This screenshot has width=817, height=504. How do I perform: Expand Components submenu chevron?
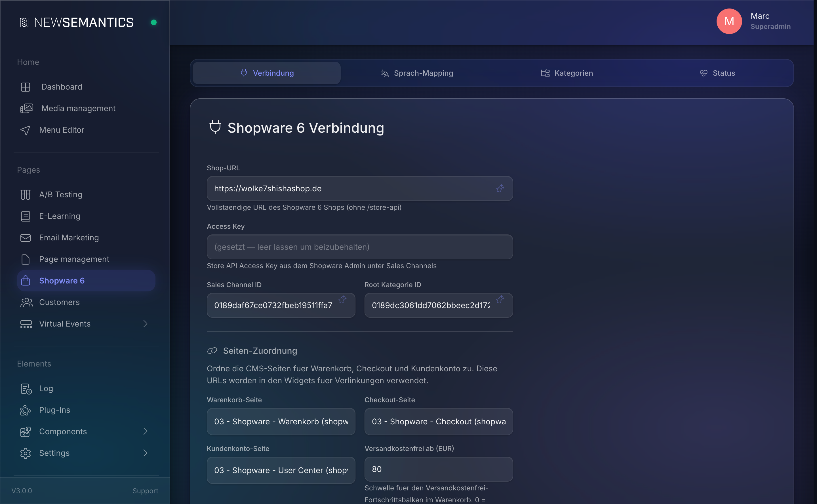[145, 431]
